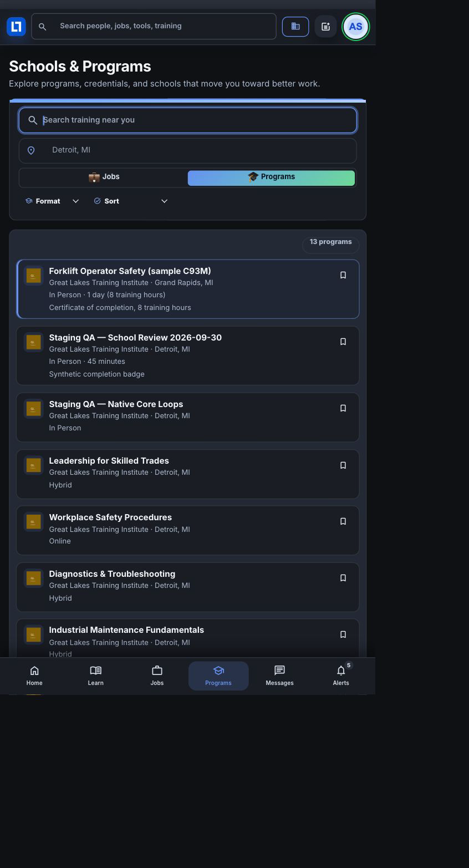Open the AS profile avatar

click(x=355, y=27)
